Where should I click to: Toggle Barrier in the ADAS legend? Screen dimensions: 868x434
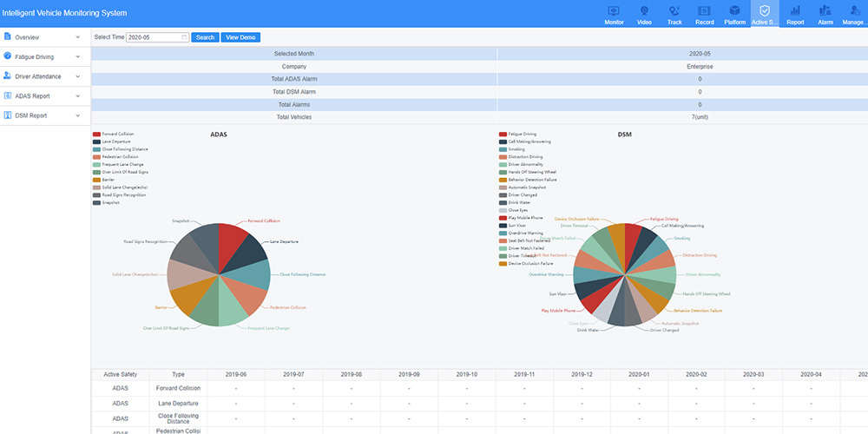[102, 180]
